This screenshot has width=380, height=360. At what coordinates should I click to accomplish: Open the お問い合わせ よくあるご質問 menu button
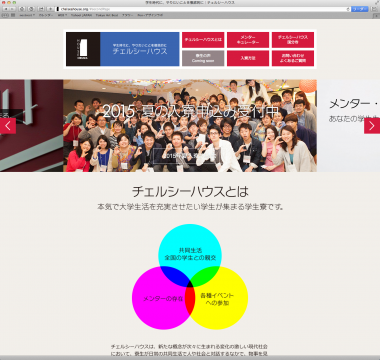click(293, 58)
